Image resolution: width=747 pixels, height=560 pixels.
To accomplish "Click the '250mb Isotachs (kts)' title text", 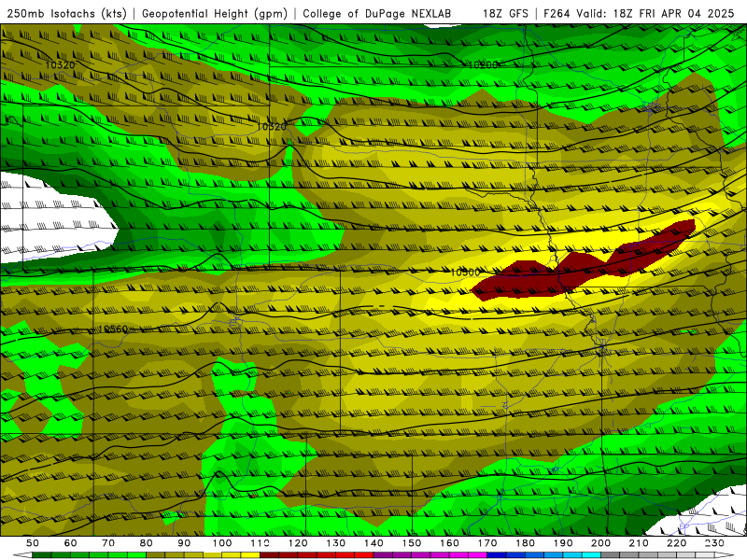I will [66, 13].
